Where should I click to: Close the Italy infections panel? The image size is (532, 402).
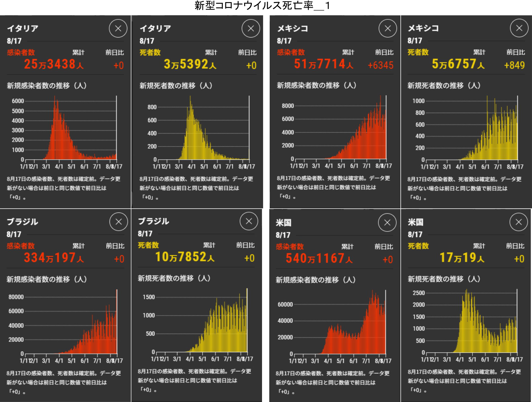point(118,29)
